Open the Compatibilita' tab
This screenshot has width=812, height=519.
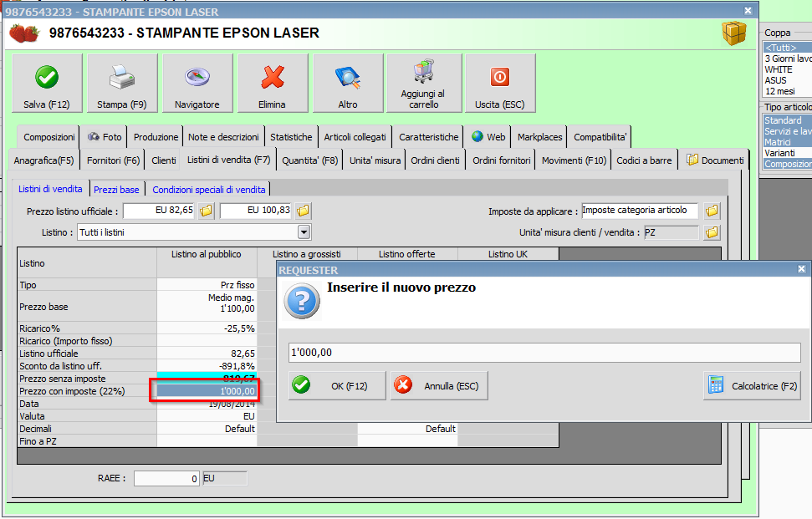[x=600, y=137]
